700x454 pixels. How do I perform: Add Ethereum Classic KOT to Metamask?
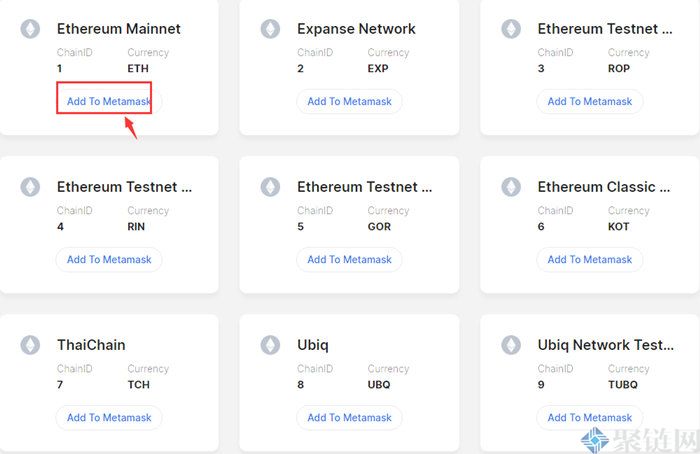[x=590, y=259]
